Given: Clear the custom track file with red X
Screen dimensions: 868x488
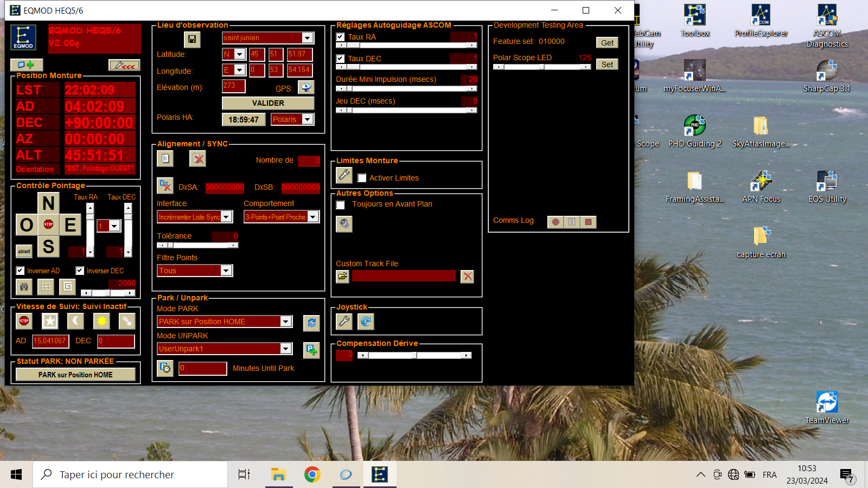Looking at the screenshot, I should click(467, 277).
